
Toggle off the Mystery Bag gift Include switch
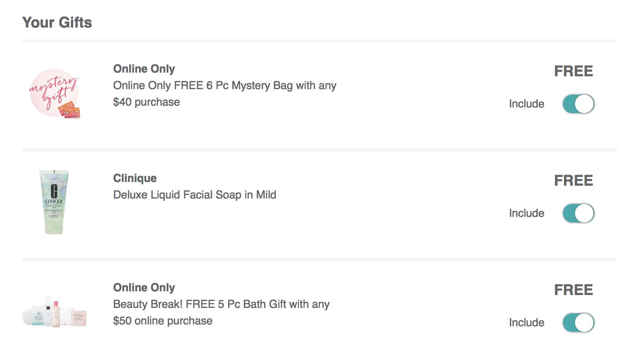pos(578,104)
